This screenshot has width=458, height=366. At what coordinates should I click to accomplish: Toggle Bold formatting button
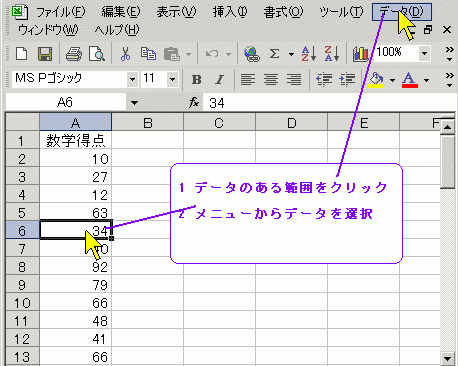196,80
